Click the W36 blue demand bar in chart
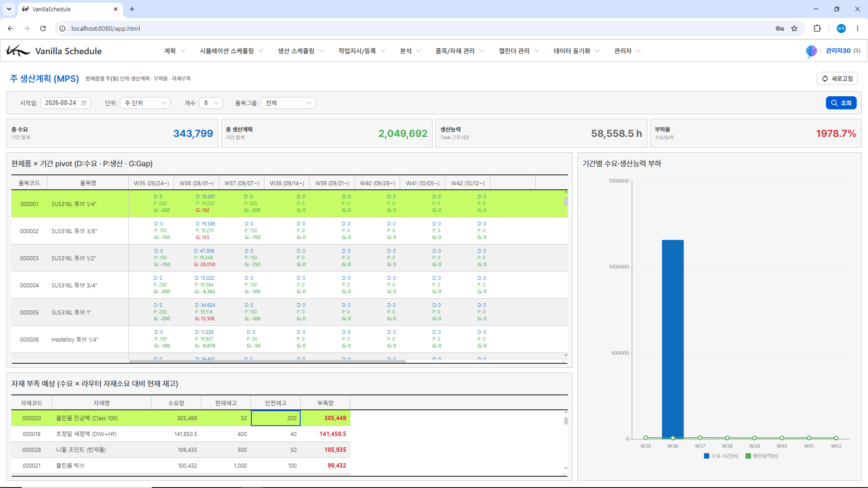Image resolution: width=868 pixels, height=488 pixels. click(673, 339)
